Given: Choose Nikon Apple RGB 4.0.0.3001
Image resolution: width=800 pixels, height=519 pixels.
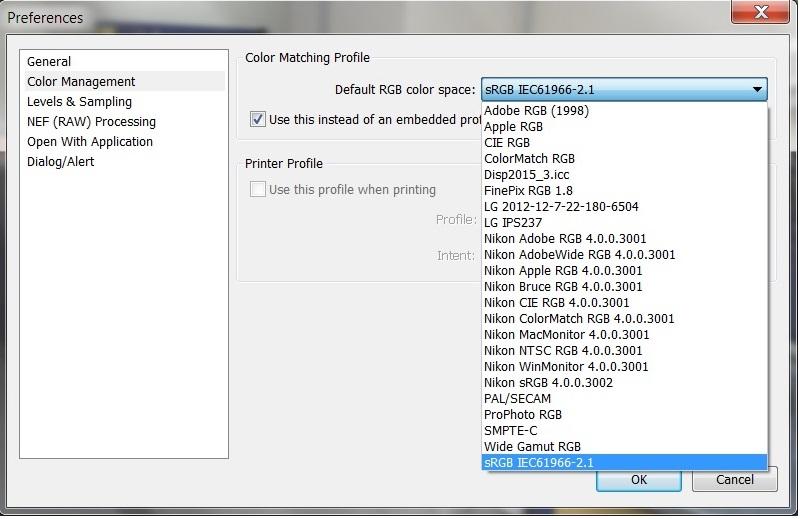Looking at the screenshot, I should (624, 270).
